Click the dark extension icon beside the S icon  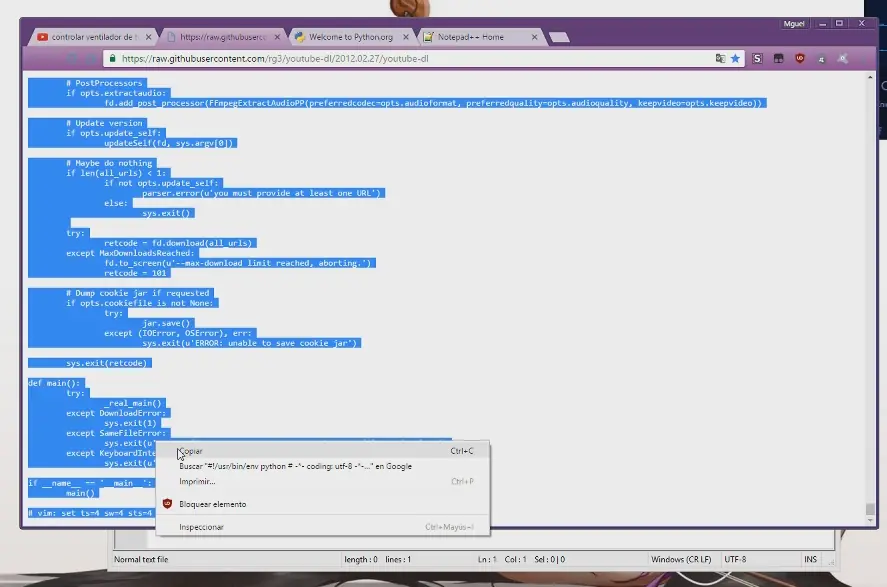[x=778, y=58]
